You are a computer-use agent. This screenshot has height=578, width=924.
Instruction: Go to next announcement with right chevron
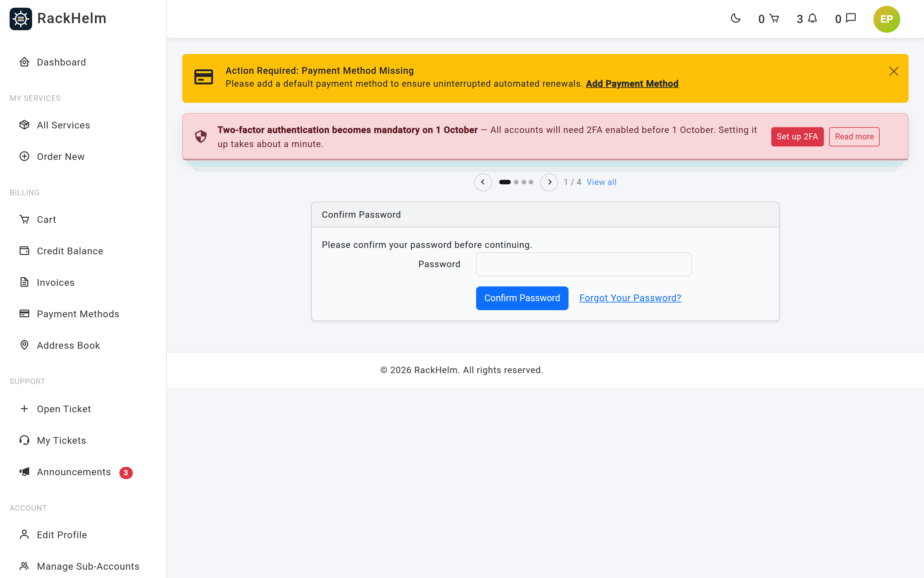click(549, 182)
